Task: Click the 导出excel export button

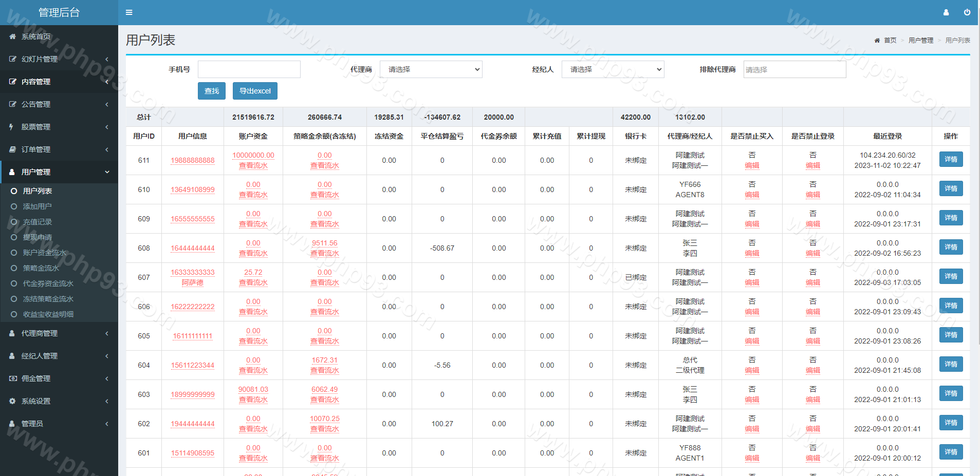Action: (x=255, y=91)
